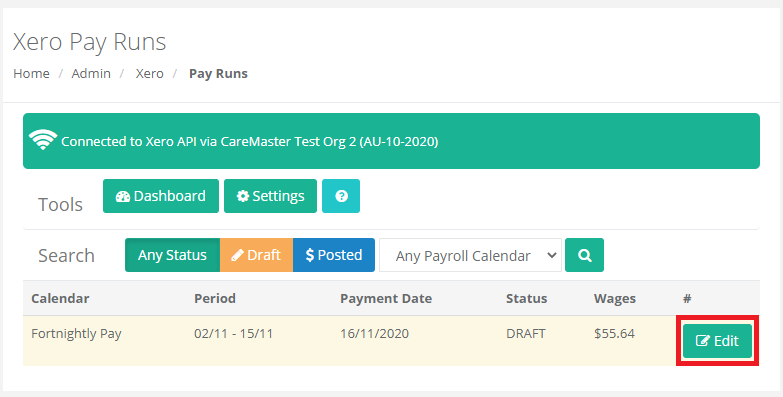783x397 pixels.
Task: Click the Period column header
Action: coord(215,298)
